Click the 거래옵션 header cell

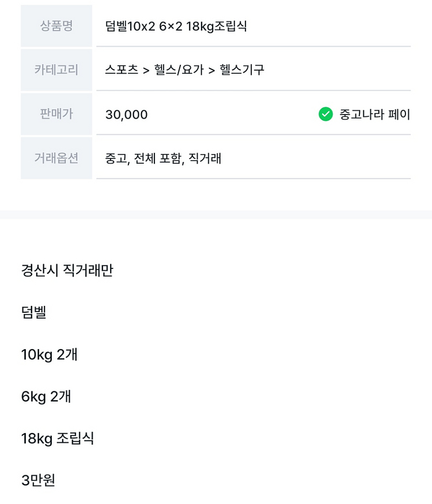[56, 158]
